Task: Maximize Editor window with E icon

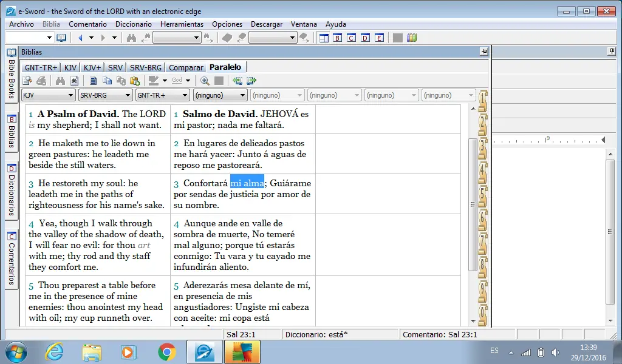Action: 379,38
